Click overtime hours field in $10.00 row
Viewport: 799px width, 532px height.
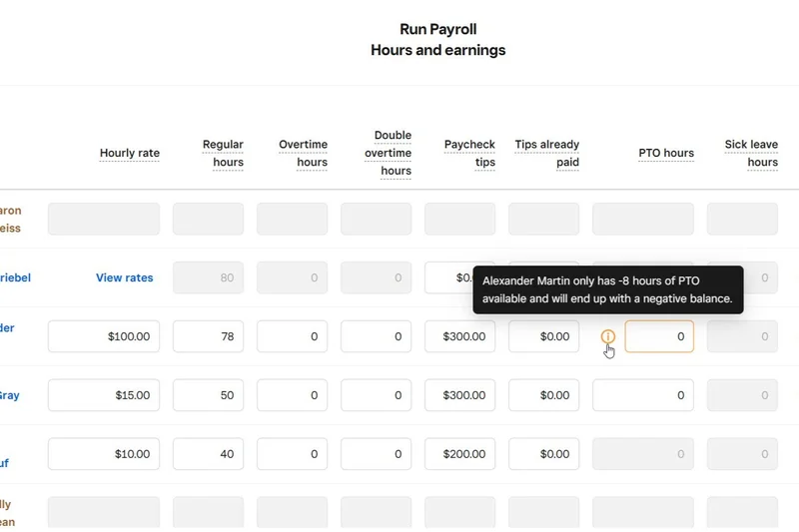click(292, 454)
